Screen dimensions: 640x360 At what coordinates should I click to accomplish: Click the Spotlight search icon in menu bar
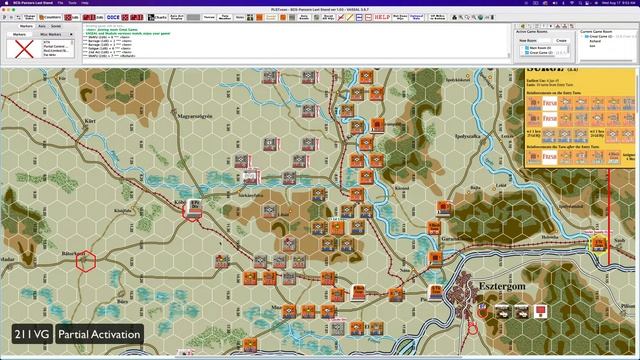point(580,2)
